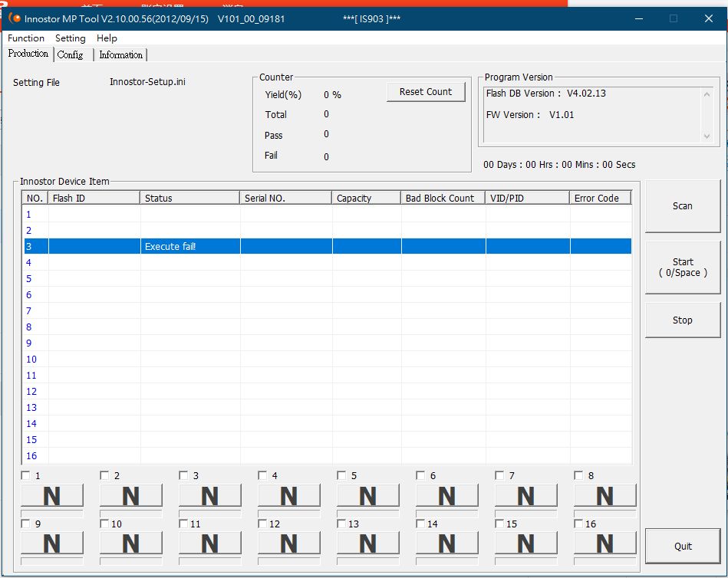The width and height of the screenshot is (728, 578).
Task: Select device row number 16
Action: point(328,455)
